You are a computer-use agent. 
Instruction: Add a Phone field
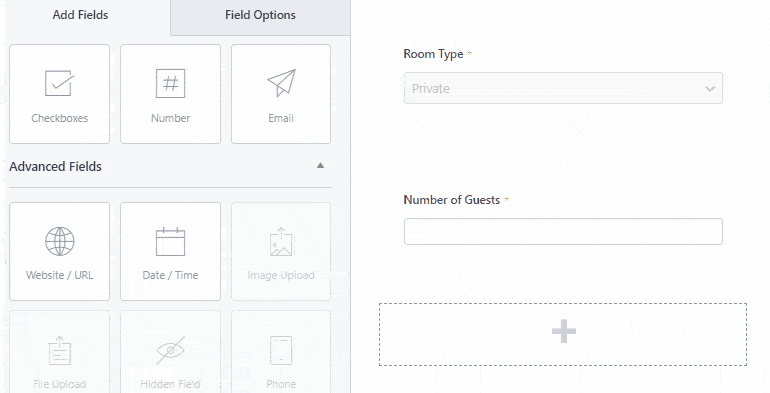[281, 352]
